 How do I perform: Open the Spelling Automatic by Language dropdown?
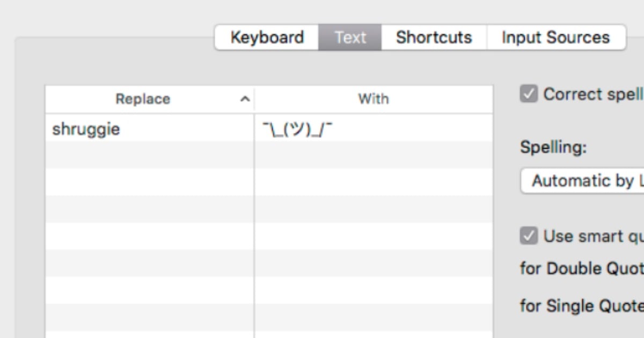tap(582, 181)
